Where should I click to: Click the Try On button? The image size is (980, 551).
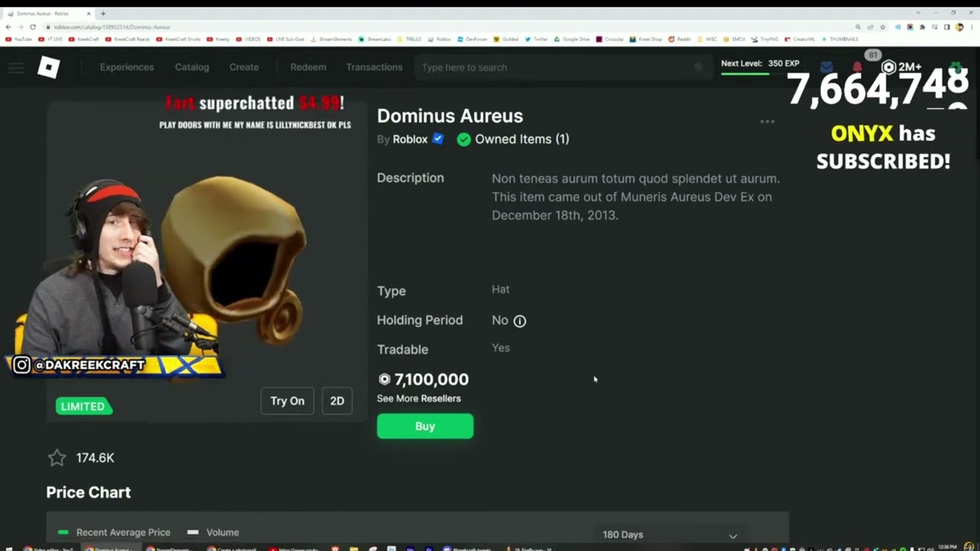287,401
